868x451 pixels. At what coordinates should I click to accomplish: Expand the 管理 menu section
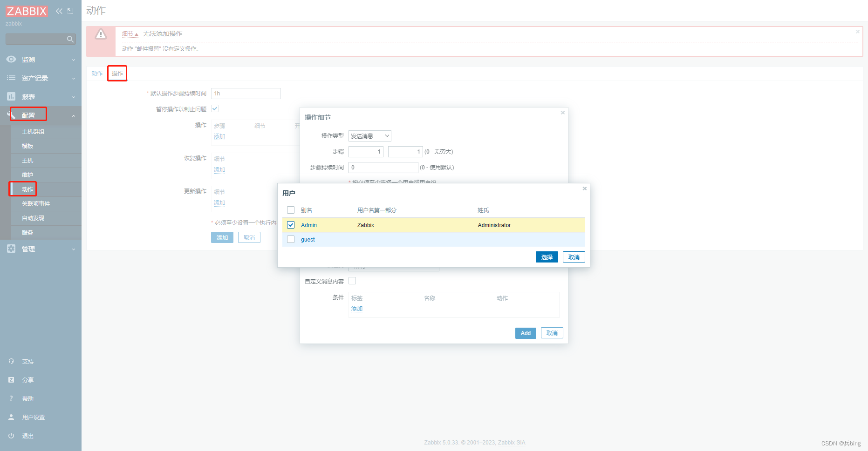(x=74, y=249)
